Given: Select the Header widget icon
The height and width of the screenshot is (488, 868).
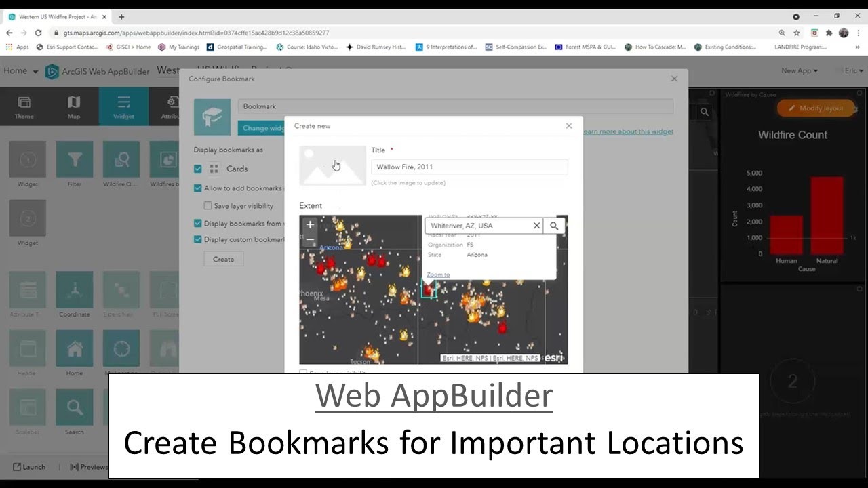Looking at the screenshot, I should click(28, 348).
